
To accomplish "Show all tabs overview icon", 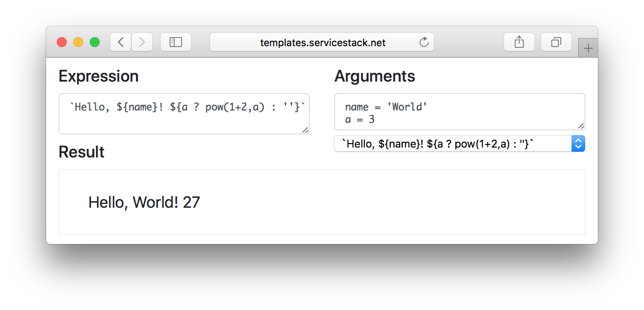I will point(556,42).
